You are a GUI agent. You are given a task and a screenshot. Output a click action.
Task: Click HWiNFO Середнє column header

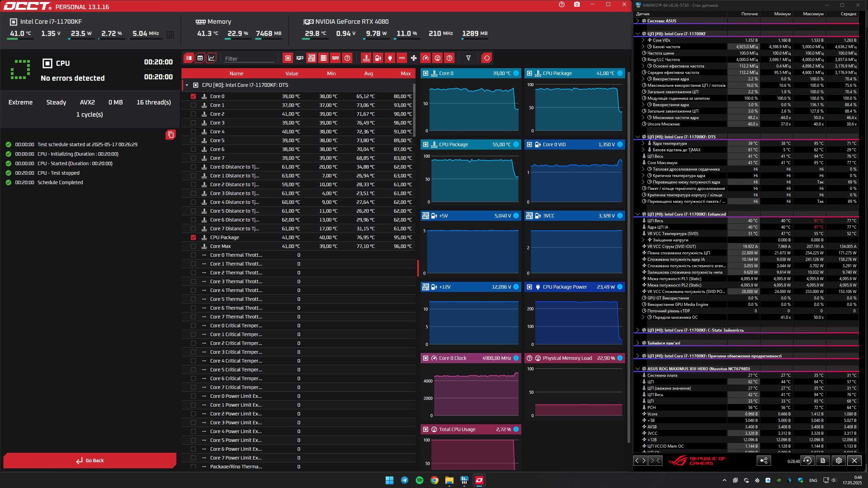848,14
